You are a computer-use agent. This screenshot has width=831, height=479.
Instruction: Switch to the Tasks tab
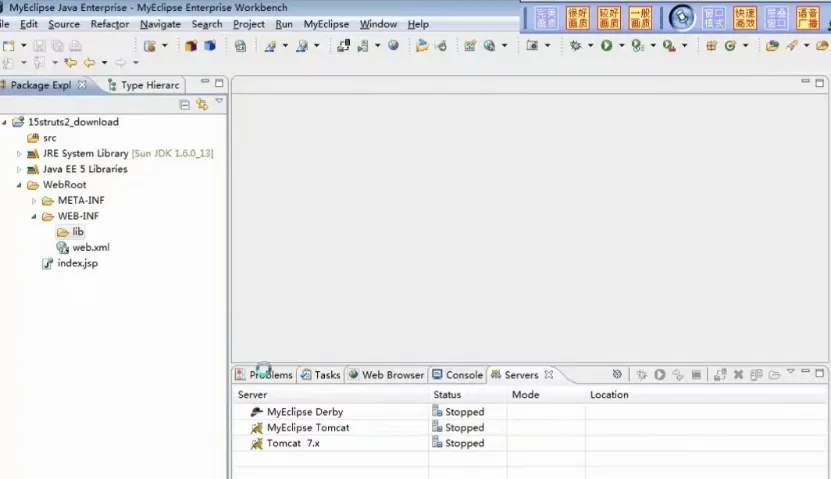pyautogui.click(x=321, y=375)
